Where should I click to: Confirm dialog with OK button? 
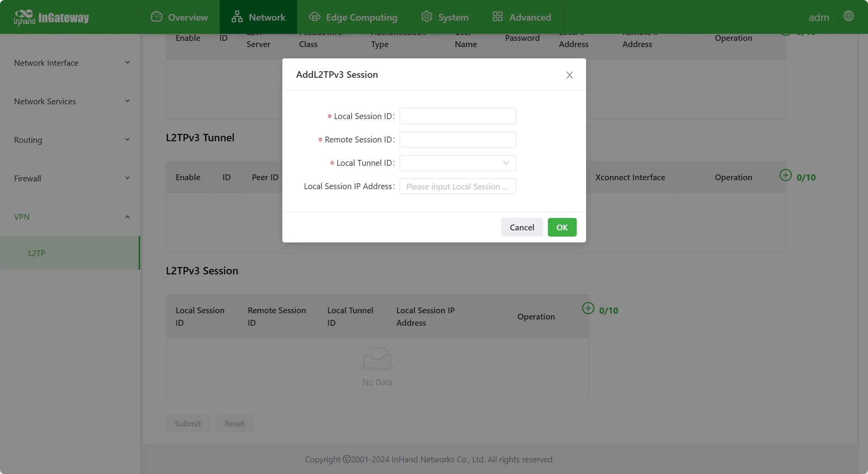562,227
